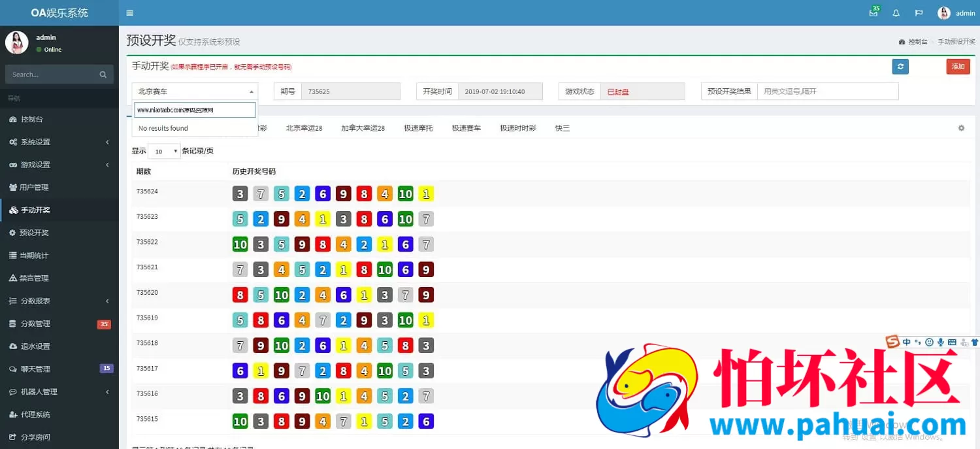
Task: Click the admin avatar in top bar
Action: [944, 13]
